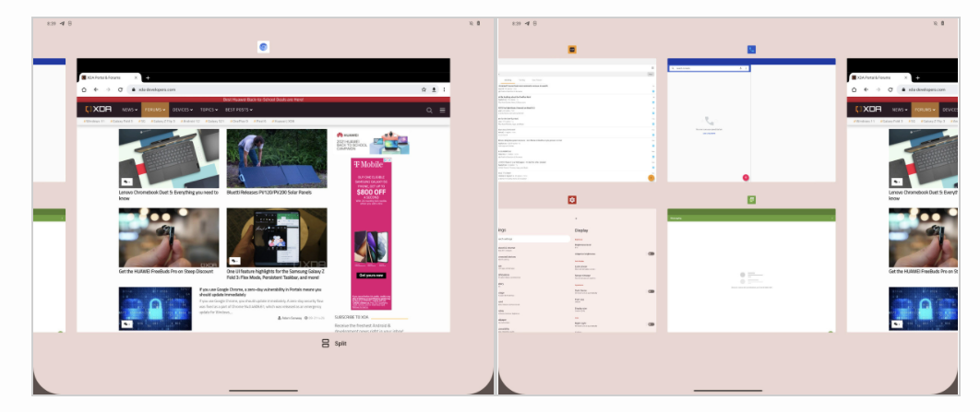Open the OnePlus 9 tag link
Screen dimensions: 980x412
pyautogui.click(x=238, y=121)
